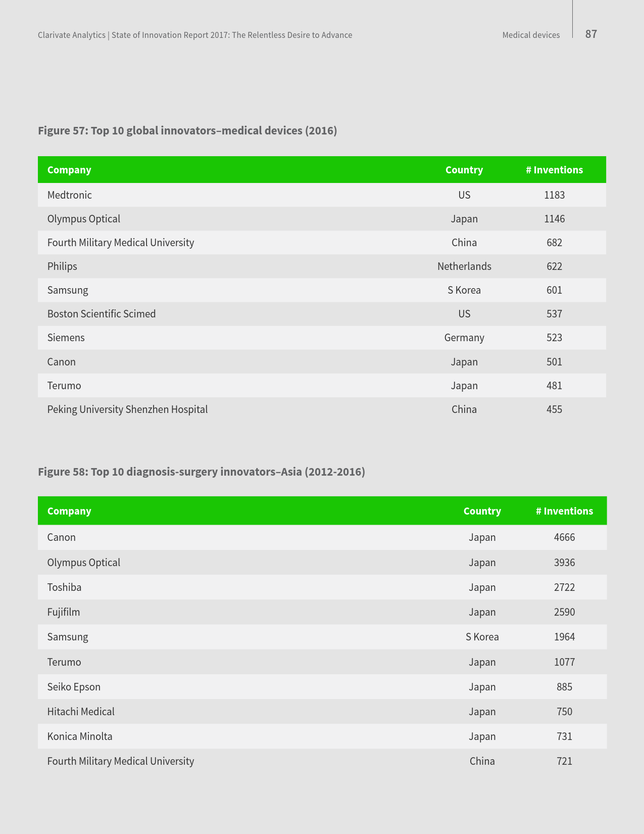
Task: Click the Figure 57 title heading
Action: coord(187,131)
